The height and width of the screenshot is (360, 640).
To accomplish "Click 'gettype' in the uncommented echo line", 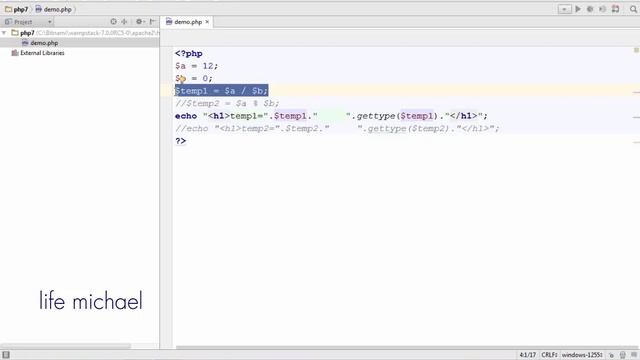I will [376, 116].
